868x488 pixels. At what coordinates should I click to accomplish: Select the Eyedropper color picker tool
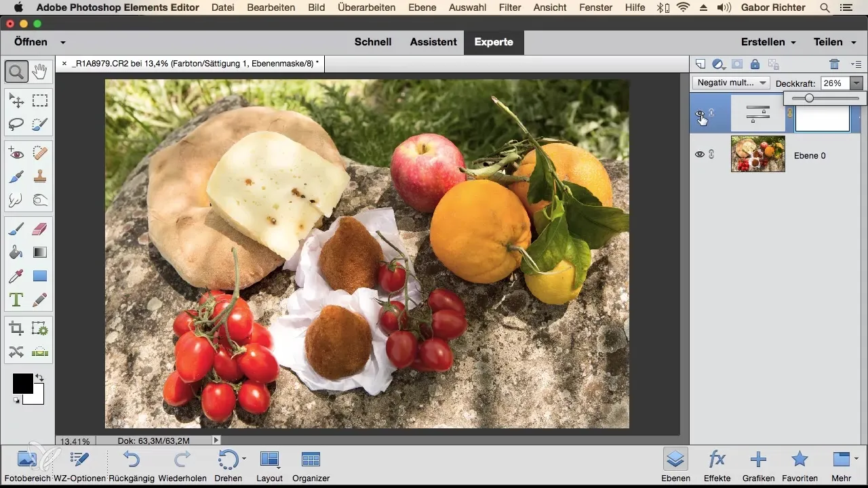(16, 276)
